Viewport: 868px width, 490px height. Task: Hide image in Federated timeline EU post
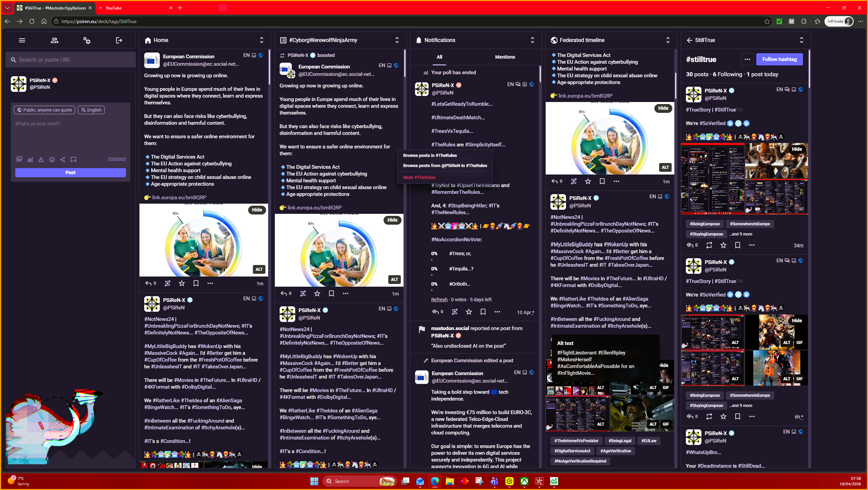point(663,108)
